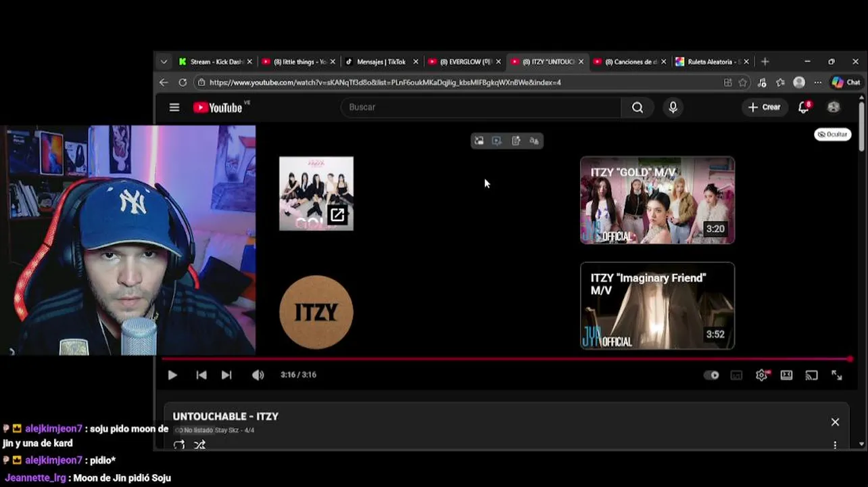The height and width of the screenshot is (487, 868).
Task: Click the UNTOUCHABLE - ITZY playlist title
Action: (225, 417)
